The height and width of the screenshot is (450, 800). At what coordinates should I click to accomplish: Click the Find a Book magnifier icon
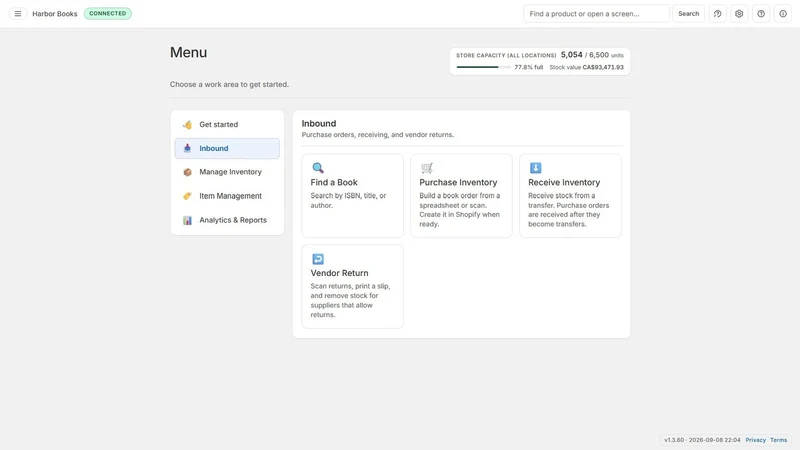coord(318,168)
